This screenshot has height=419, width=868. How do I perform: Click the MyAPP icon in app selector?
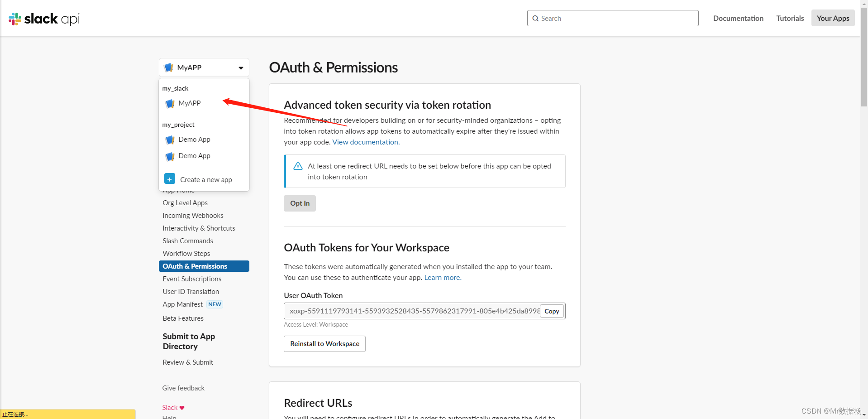[x=169, y=67]
